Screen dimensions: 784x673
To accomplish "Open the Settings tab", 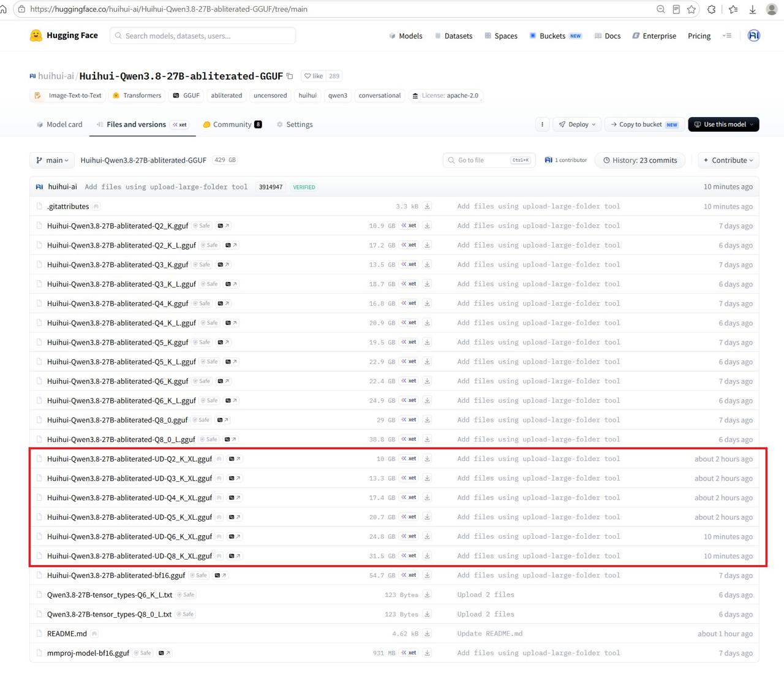I will point(295,124).
